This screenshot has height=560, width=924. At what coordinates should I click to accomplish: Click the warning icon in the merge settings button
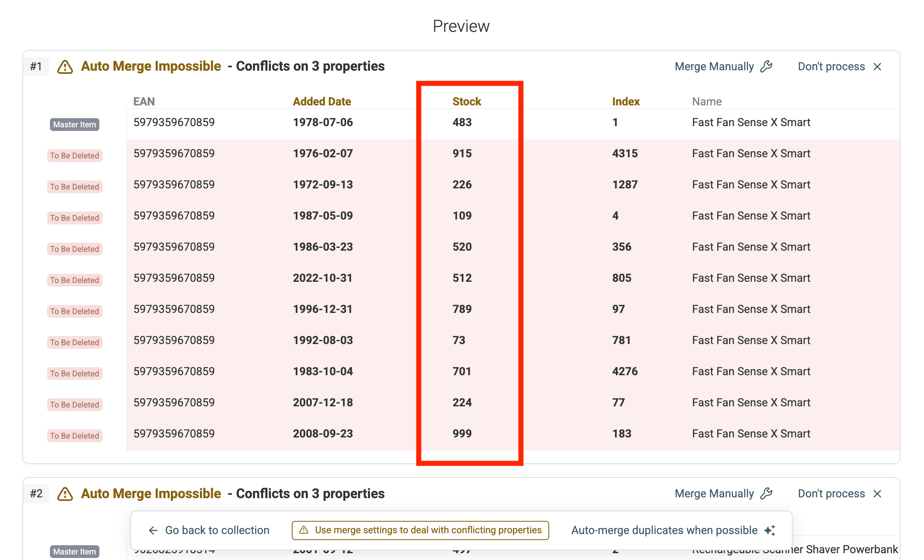click(304, 530)
